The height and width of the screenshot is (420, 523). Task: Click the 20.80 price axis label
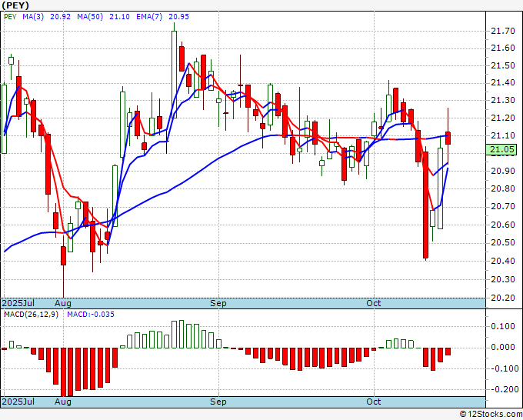tap(503, 188)
